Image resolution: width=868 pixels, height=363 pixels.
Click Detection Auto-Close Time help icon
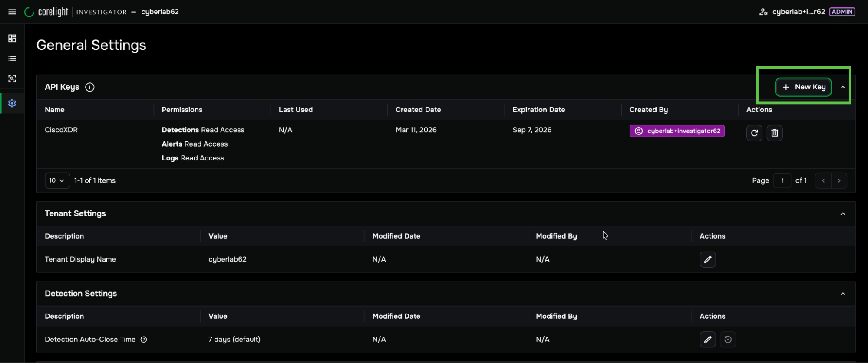[x=144, y=340]
